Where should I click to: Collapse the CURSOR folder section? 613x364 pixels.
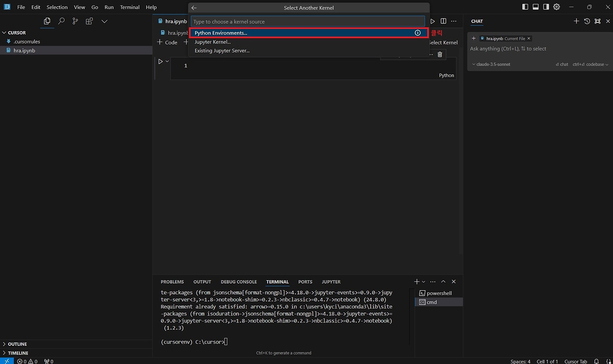(17, 33)
